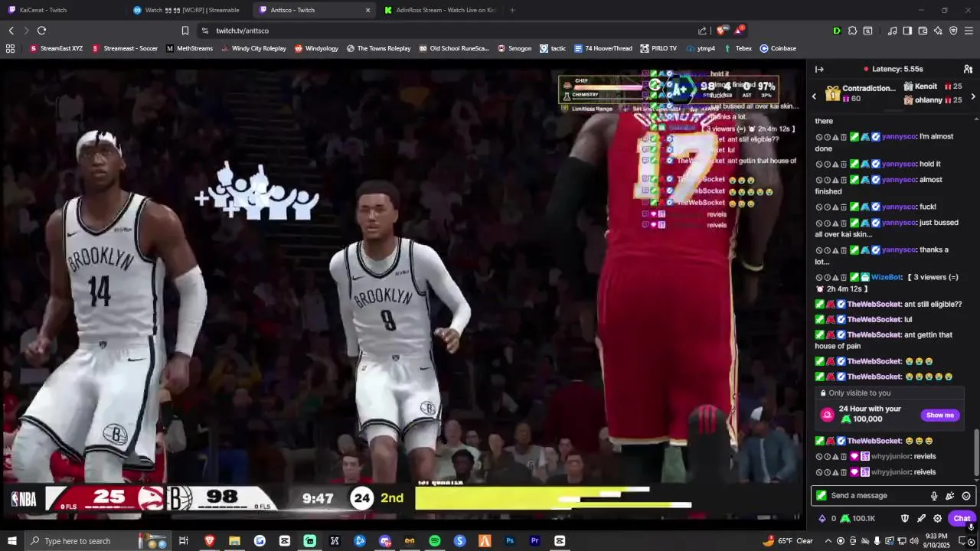The width and height of the screenshot is (980, 551).
Task: Click whyyjunior in last chat message
Action: 892,472
